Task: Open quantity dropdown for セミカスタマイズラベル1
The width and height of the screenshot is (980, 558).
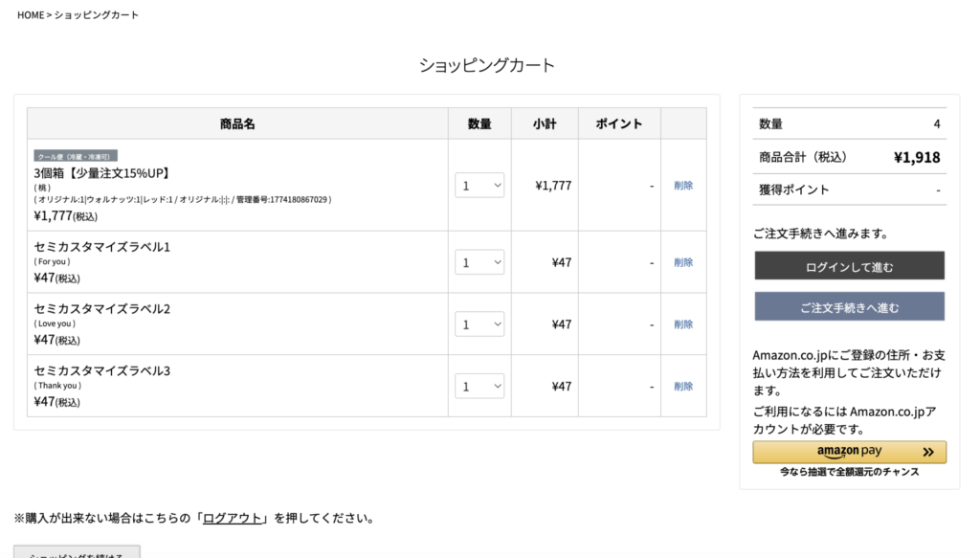Action: [479, 262]
